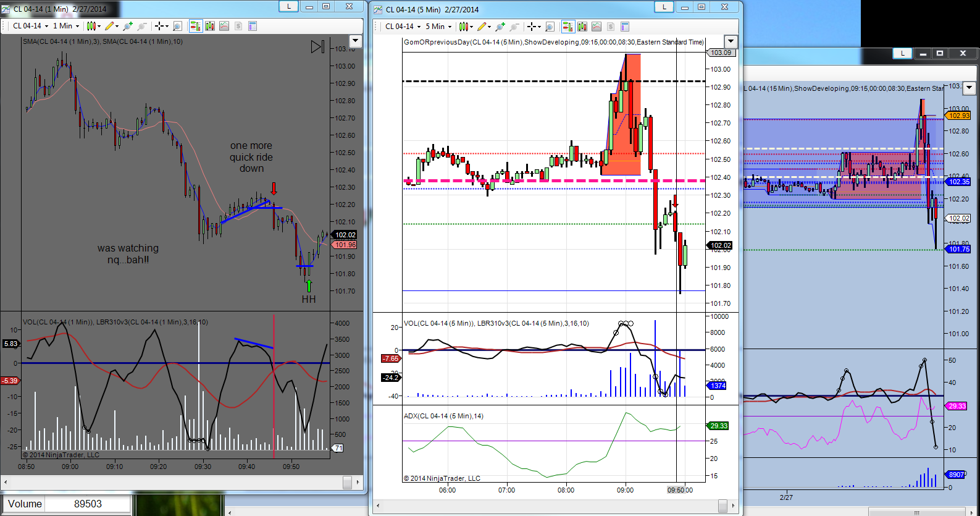Open Data Series in 5 Min chart
980x516 pixels.
(582, 27)
